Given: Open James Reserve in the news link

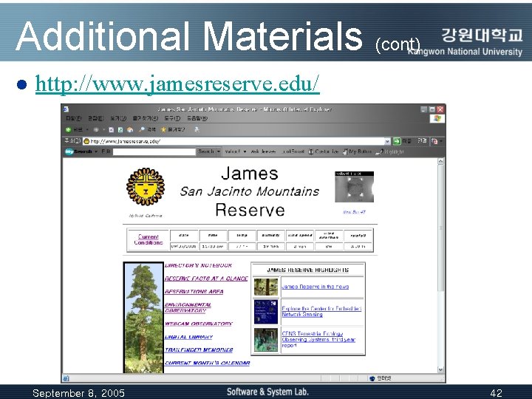Looking at the screenshot, I should 316,287.
